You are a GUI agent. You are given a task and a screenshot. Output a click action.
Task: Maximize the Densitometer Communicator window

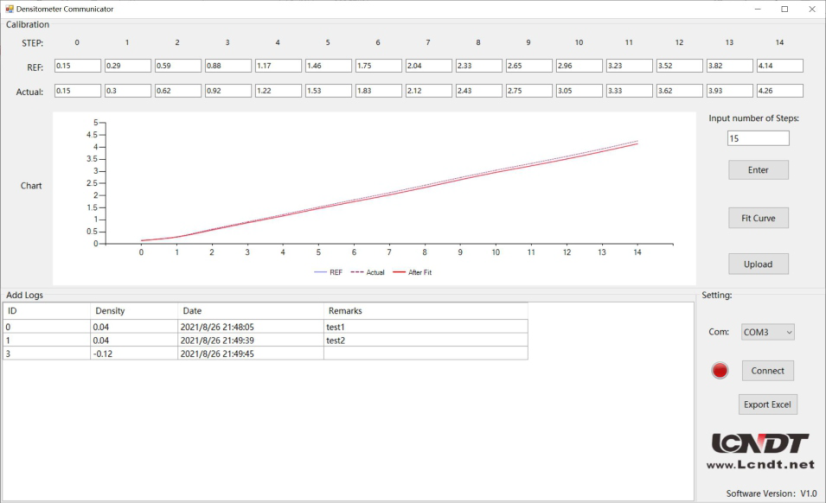(784, 9)
